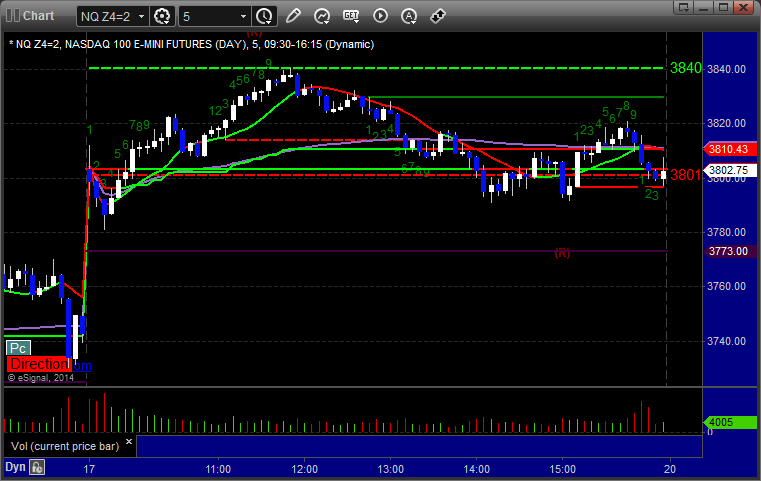Viewport: 761px width, 481px height.
Task: Click the Pc button on chart
Action: [x=18, y=348]
